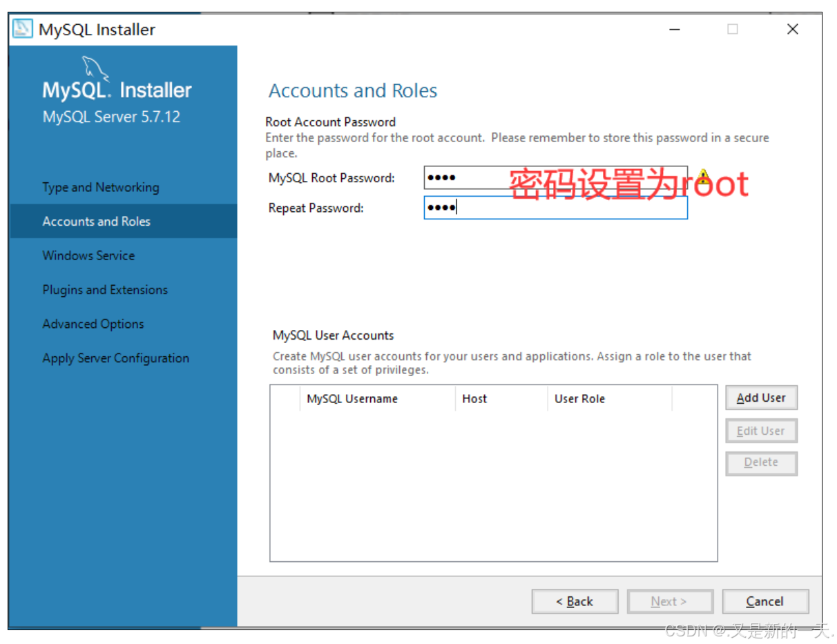Click the MySQL Server 5.7.12 text
Viewport: 837px width, 644px height.
tap(112, 117)
